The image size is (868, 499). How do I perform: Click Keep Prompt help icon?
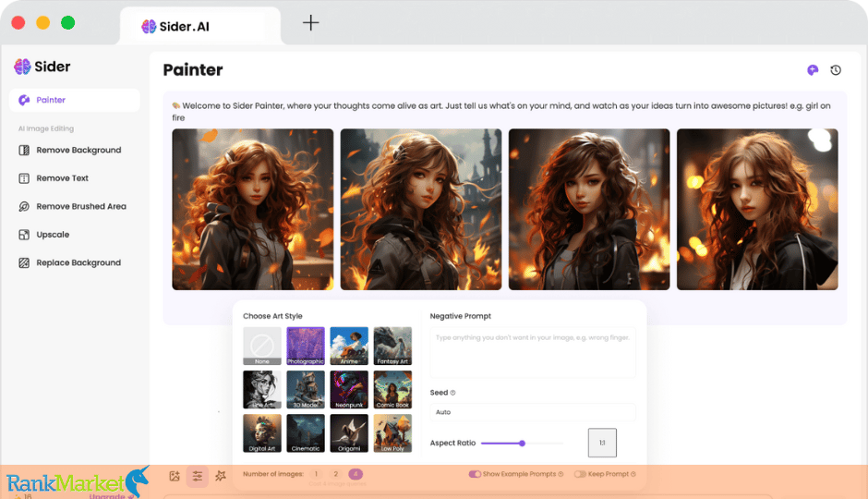(633, 474)
